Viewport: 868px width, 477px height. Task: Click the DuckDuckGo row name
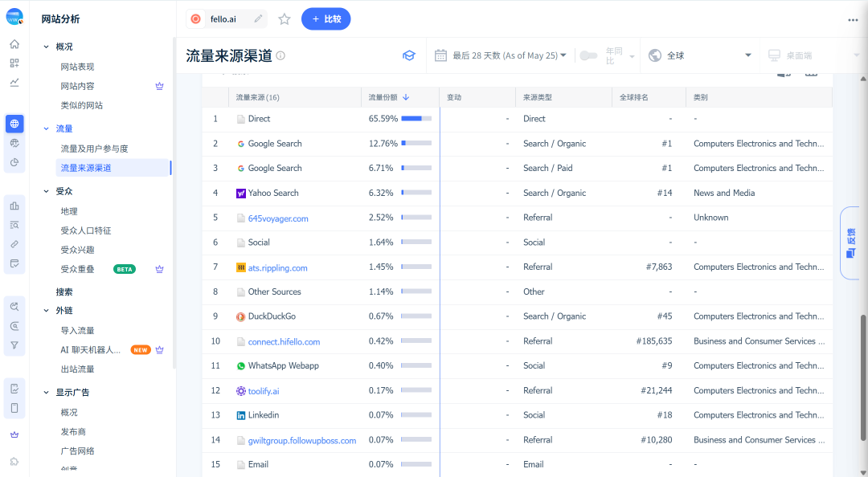(272, 316)
